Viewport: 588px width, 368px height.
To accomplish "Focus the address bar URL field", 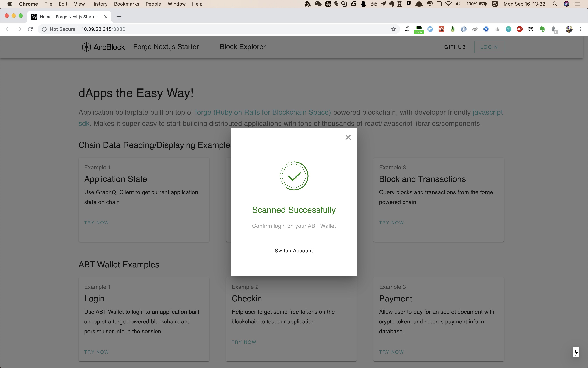I will [x=219, y=29].
